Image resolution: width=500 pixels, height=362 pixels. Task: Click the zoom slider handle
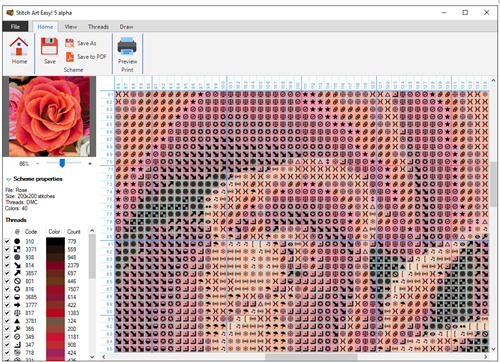click(x=62, y=163)
